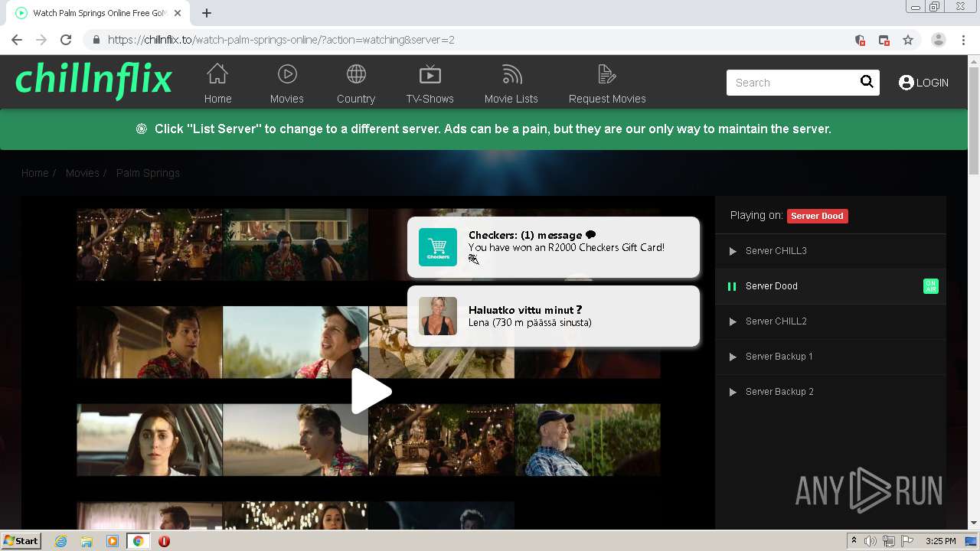
Task: Click the browser Forward arrow
Action: tap(41, 40)
